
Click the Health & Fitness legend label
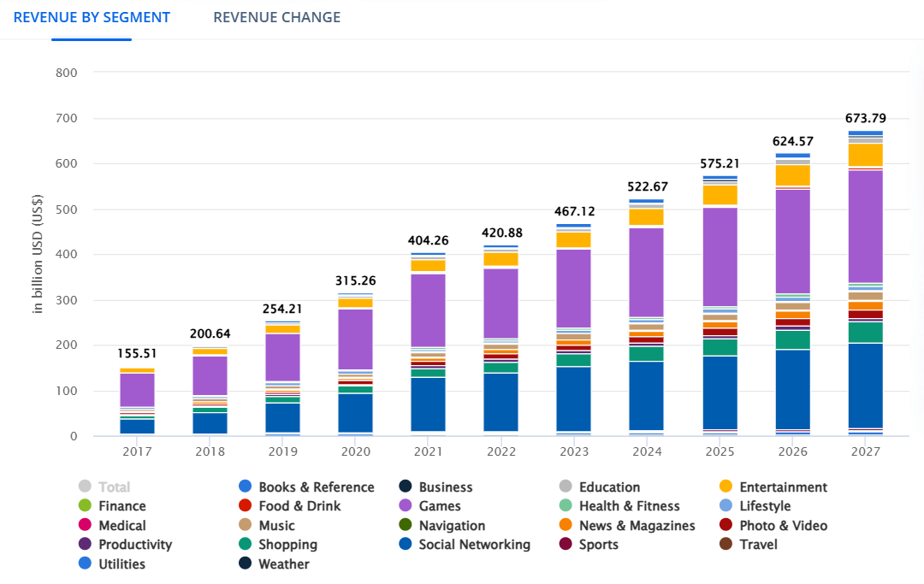coord(629,506)
